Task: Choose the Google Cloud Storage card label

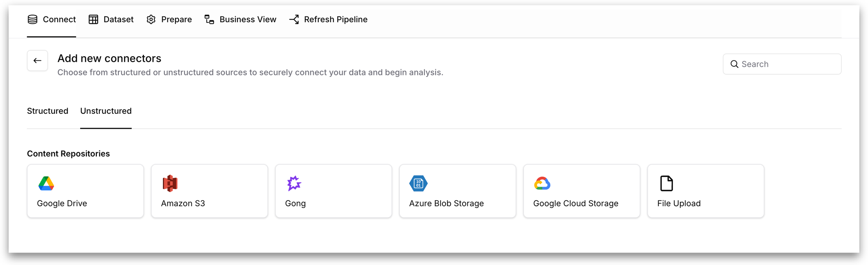Action: 576,204
